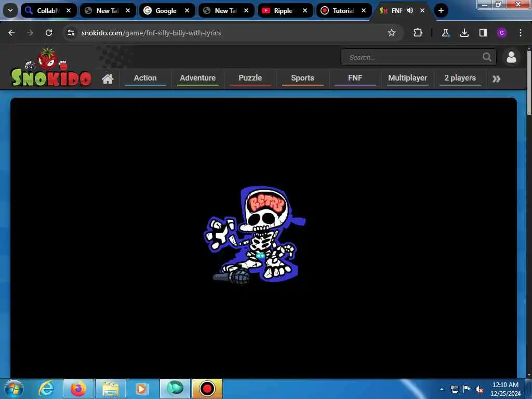This screenshot has width=532, height=399.
Task: Open the Chrome Labs flask icon
Action: [x=445, y=33]
